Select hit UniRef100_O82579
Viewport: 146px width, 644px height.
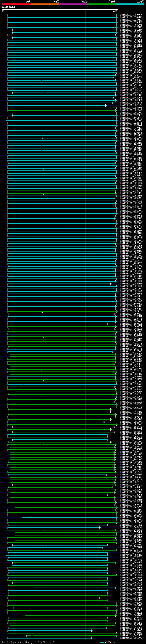click(131, 105)
